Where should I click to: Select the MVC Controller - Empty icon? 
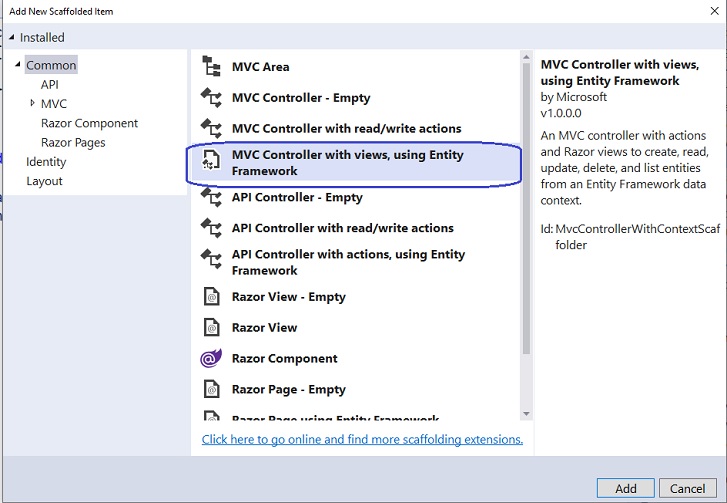tap(211, 98)
